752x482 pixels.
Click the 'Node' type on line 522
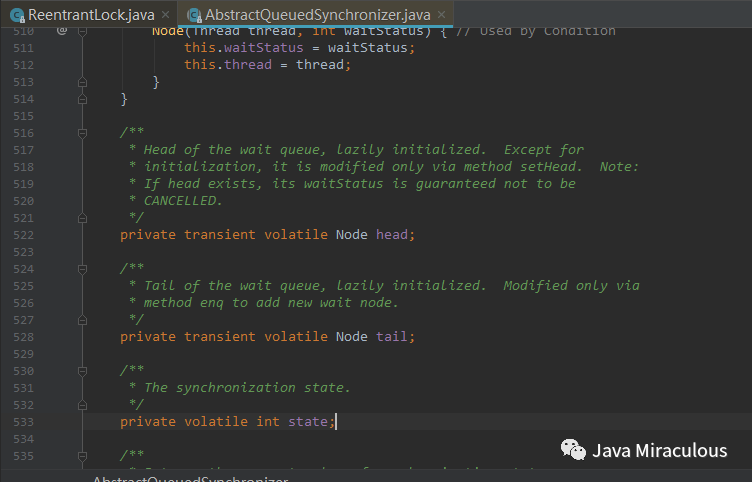click(x=352, y=235)
